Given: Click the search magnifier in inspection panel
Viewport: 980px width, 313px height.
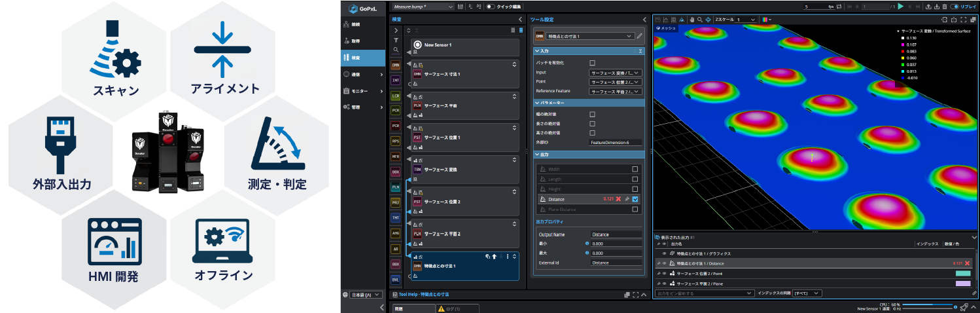Looking at the screenshot, I should [x=396, y=50].
